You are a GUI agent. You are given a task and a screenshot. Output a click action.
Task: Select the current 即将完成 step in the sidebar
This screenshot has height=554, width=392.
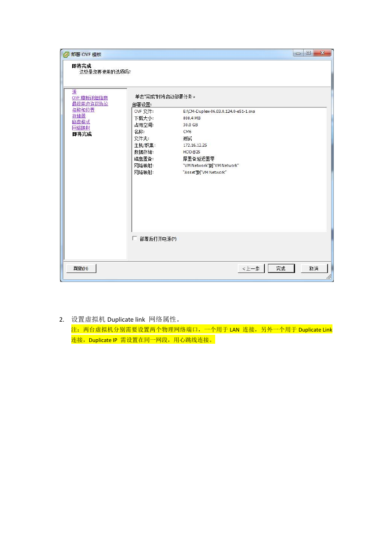82,134
